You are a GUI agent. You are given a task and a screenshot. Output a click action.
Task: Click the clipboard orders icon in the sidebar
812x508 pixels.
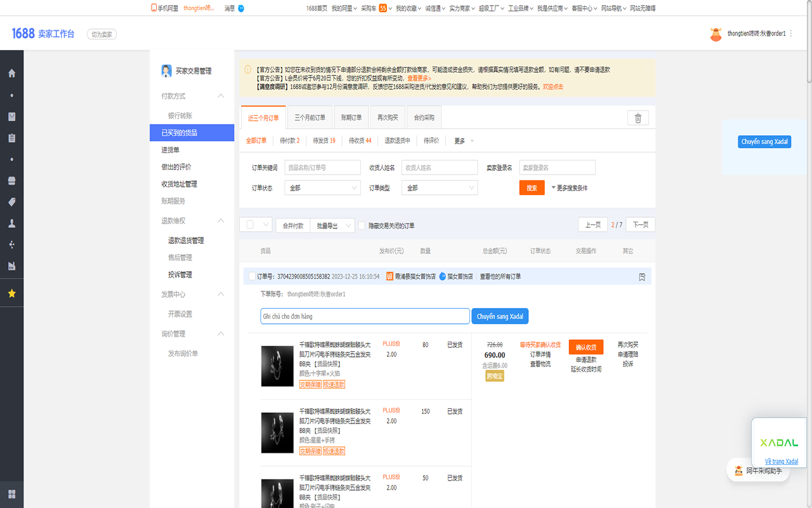click(11, 138)
